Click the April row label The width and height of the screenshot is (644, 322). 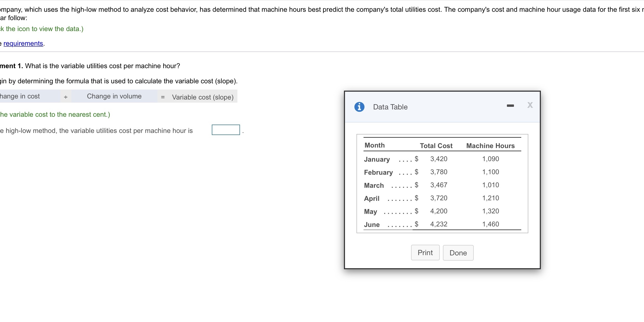pyautogui.click(x=372, y=198)
